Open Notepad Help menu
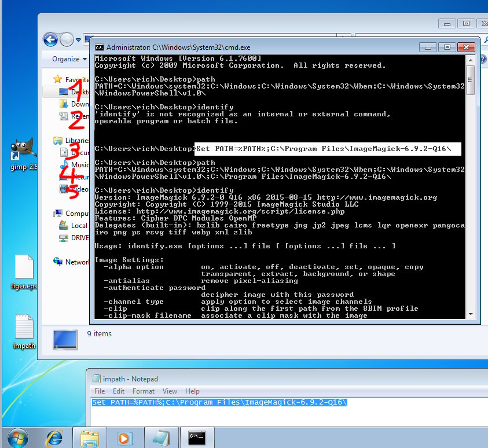Viewport: 488px width, 448px height. pos(192,391)
